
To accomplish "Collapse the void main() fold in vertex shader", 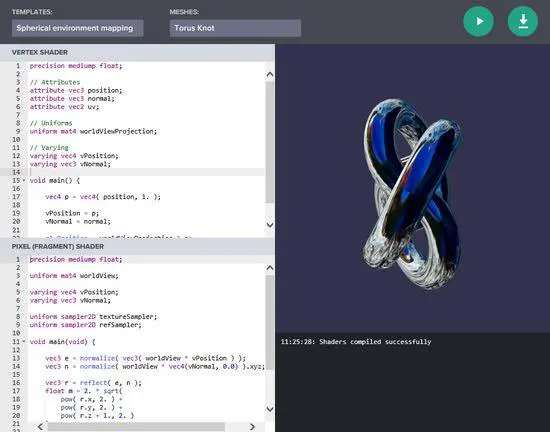I will click(x=24, y=181).
